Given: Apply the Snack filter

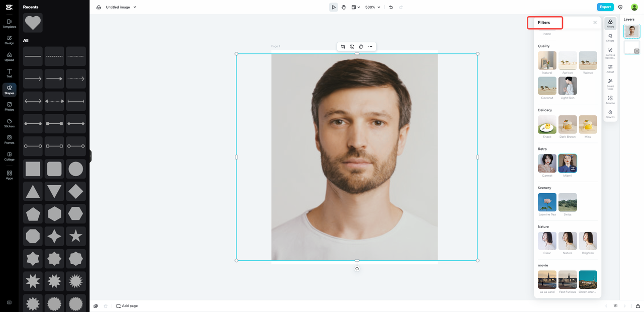Looking at the screenshot, I should [547, 124].
